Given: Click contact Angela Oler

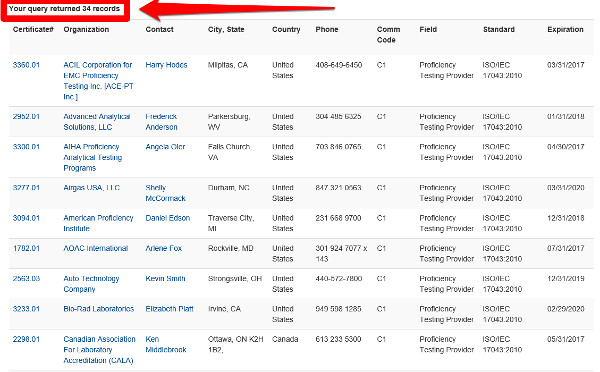Looking at the screenshot, I should pyautogui.click(x=165, y=147).
